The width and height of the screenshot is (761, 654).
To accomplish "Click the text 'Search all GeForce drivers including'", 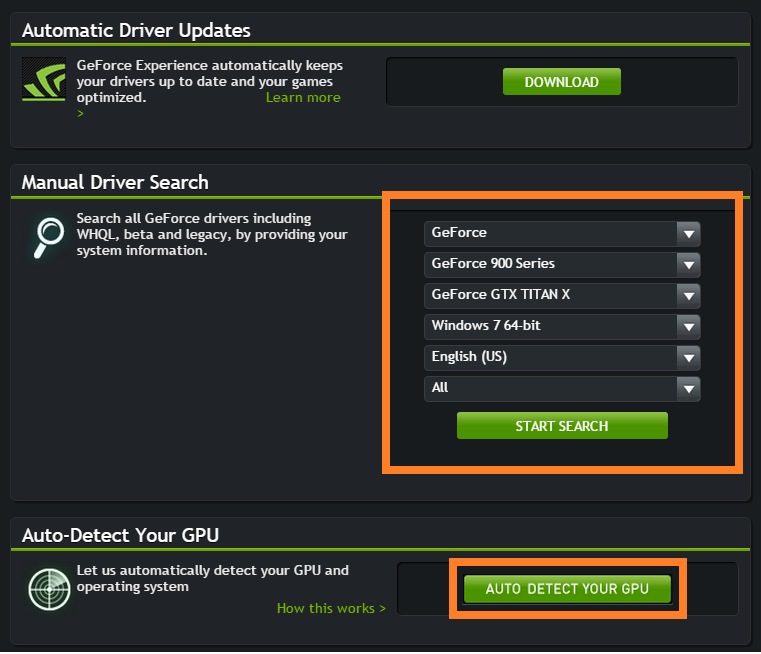I will [194, 218].
